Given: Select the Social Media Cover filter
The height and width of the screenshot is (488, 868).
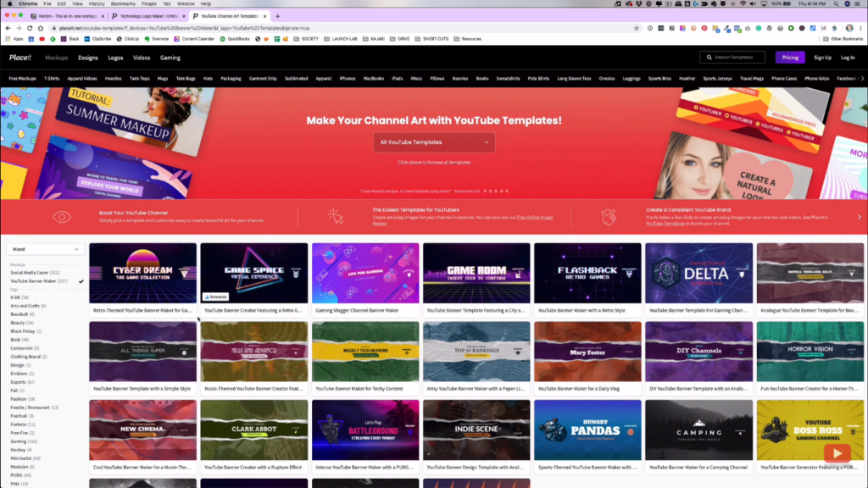Looking at the screenshot, I should 35,273.
